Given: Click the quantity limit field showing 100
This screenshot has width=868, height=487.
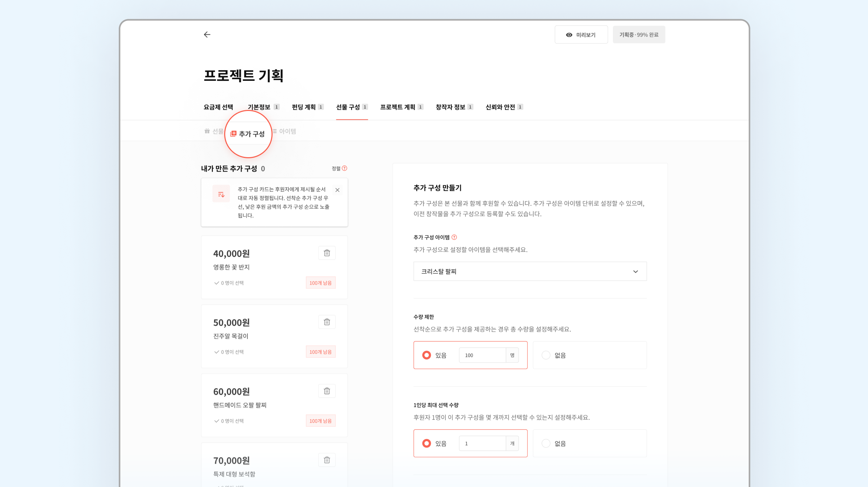Looking at the screenshot, I should (x=482, y=355).
